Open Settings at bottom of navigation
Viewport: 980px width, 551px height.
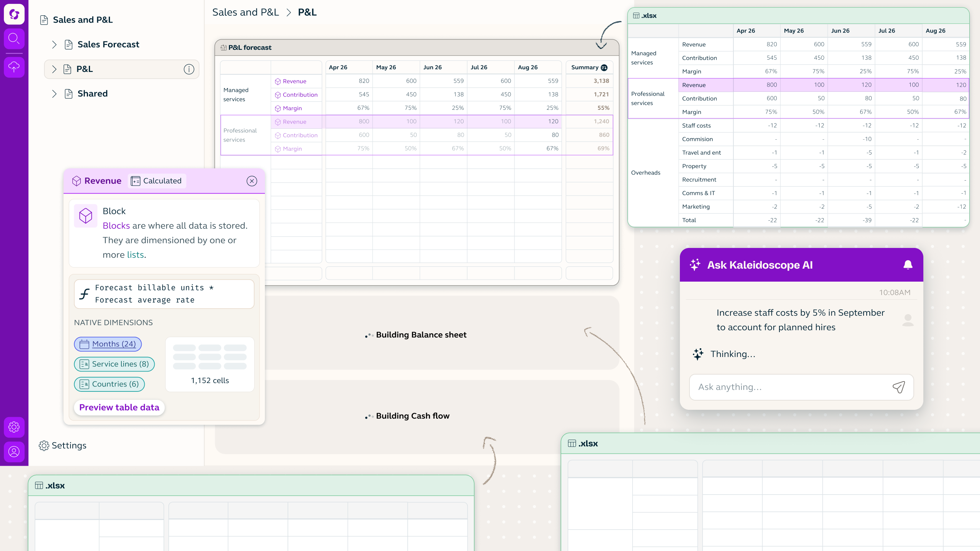coord(63,445)
